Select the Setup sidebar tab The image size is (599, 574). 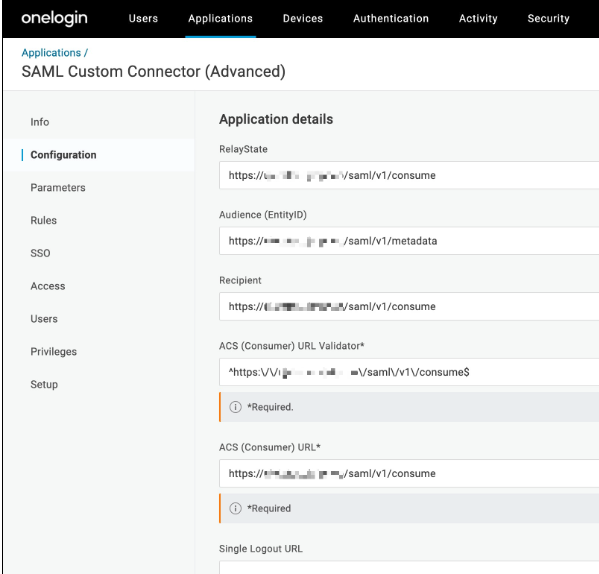pyautogui.click(x=44, y=385)
